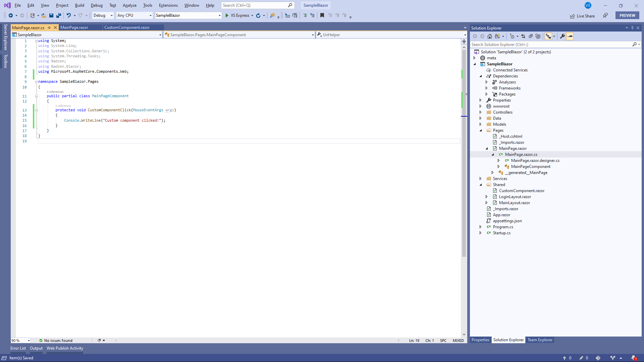644x362 pixels.
Task: Undo the last edit
Action: click(68, 15)
